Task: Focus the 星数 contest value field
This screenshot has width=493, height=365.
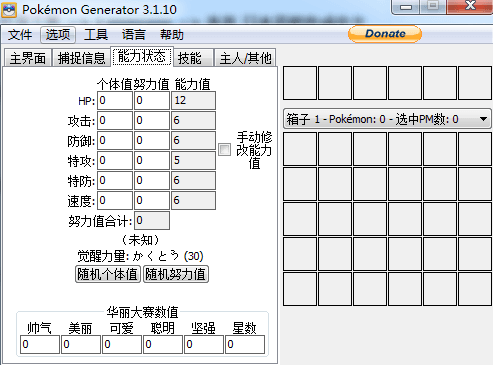Action: [x=245, y=344]
